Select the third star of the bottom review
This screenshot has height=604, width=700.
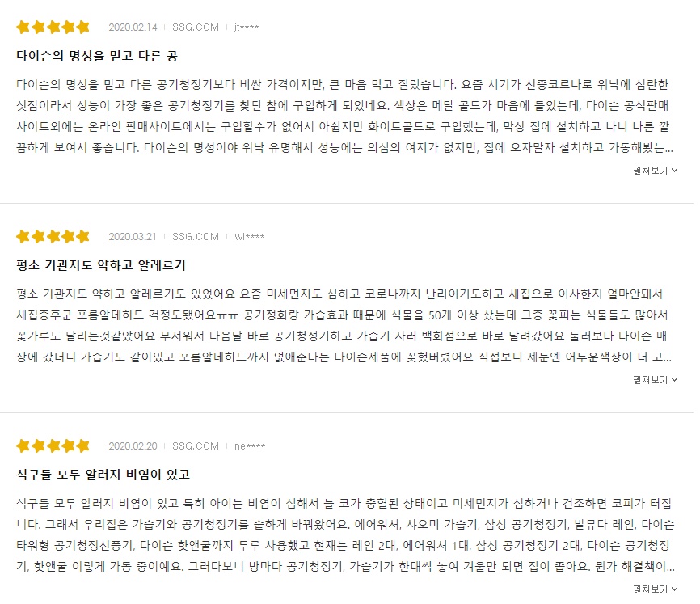point(53,446)
